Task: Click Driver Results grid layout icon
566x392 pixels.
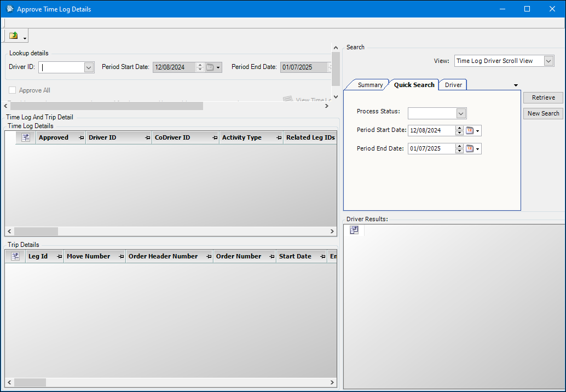Action: click(x=354, y=230)
